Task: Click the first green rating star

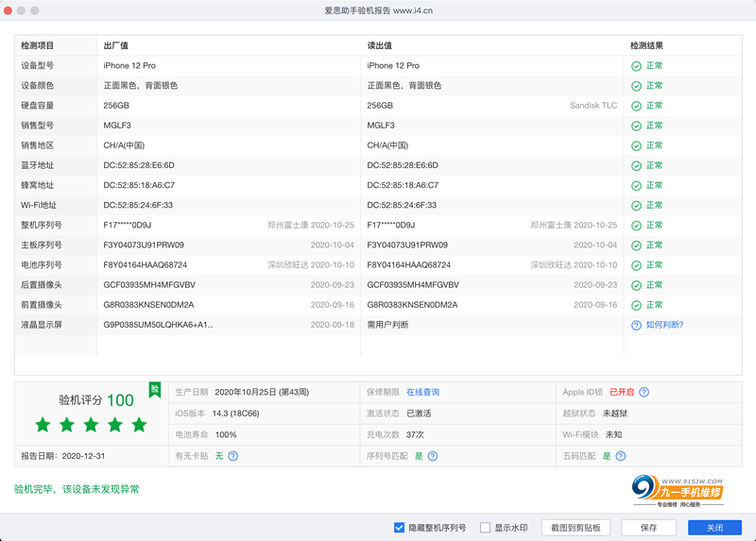Action: [43, 425]
